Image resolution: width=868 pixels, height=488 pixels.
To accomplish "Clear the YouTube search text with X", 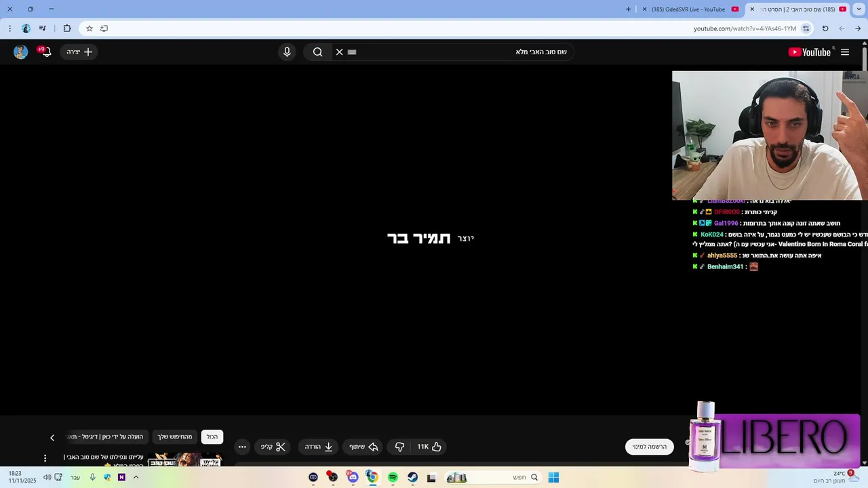I will coord(340,52).
